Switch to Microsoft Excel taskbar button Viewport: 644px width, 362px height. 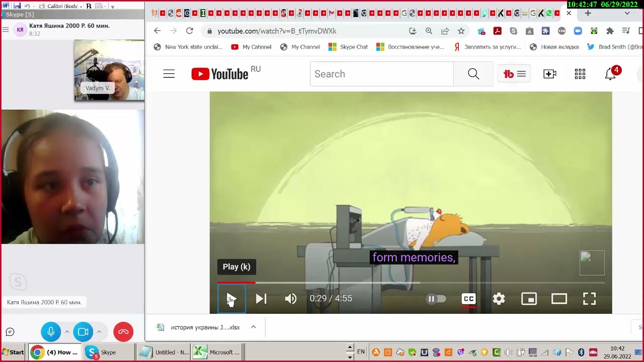(218, 352)
